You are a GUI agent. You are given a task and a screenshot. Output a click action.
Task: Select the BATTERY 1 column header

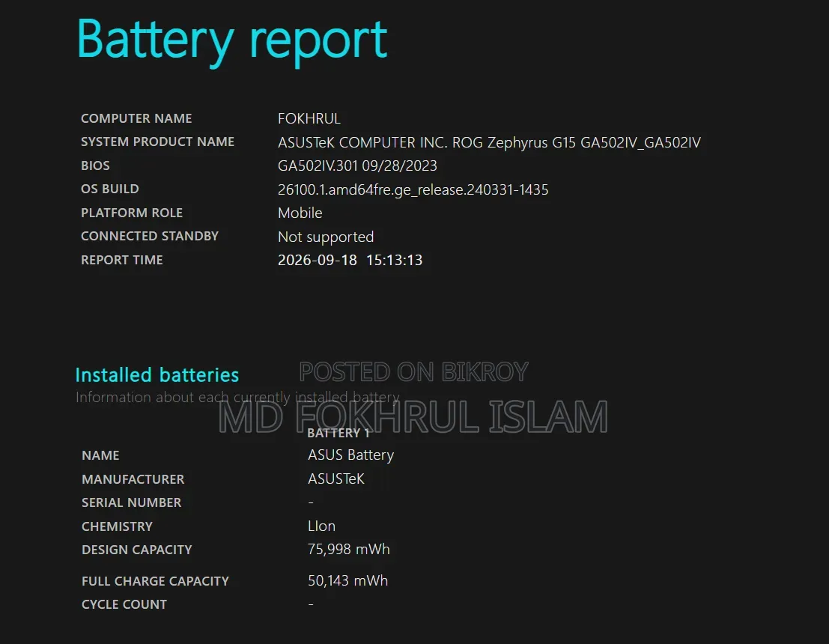pyautogui.click(x=338, y=433)
